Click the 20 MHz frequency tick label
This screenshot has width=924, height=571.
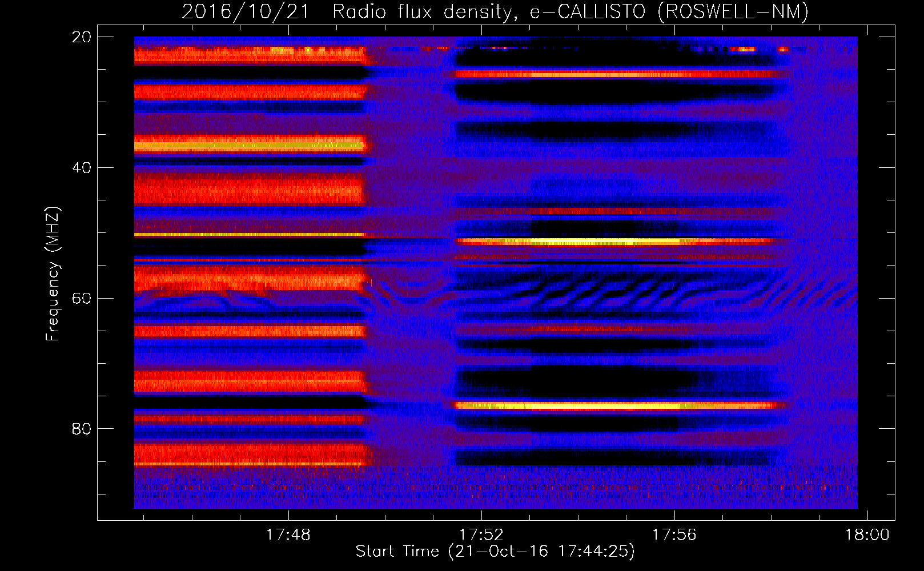click(x=81, y=37)
